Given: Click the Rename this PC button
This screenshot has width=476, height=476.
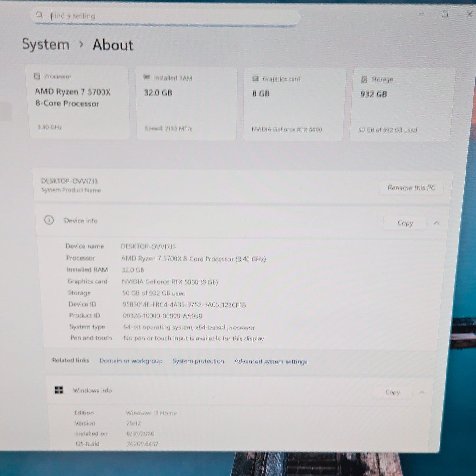Looking at the screenshot, I should coord(411,188).
